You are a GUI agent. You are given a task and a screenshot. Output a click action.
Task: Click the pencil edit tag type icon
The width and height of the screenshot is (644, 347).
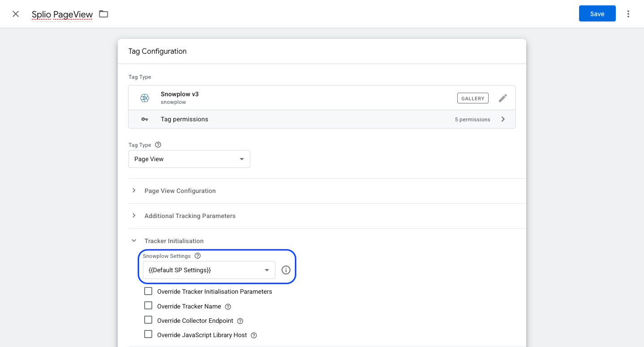tap(503, 98)
